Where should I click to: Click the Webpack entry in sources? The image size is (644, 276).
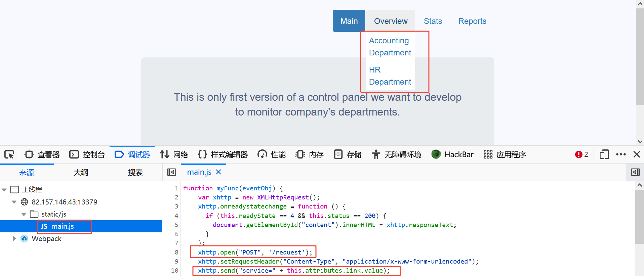(x=81, y=238)
